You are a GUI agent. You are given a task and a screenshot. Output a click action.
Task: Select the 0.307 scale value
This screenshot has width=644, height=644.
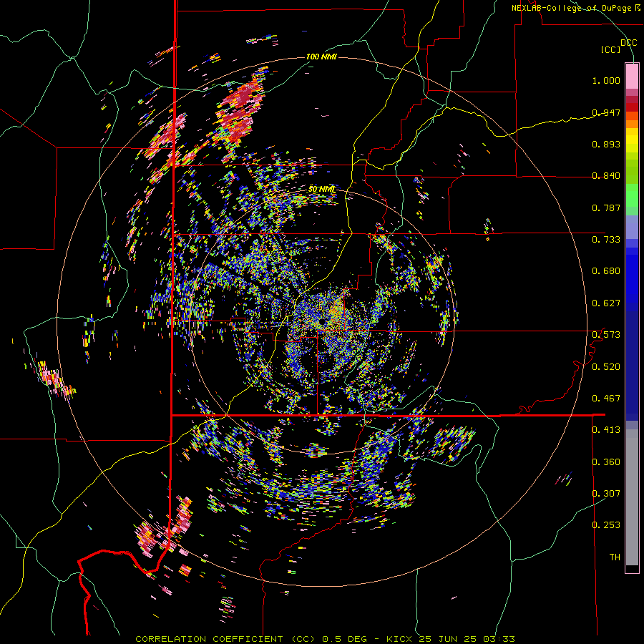pos(606,494)
